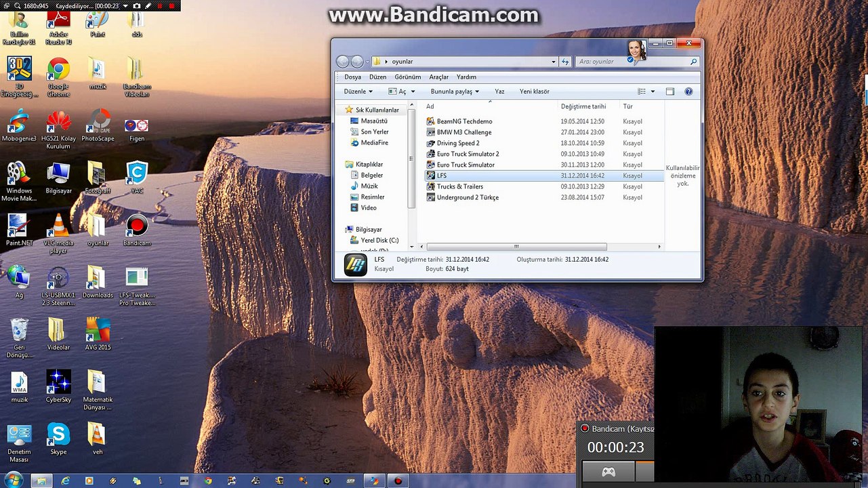Select the BMW M3 Challenge shortcut icon

pos(430,132)
